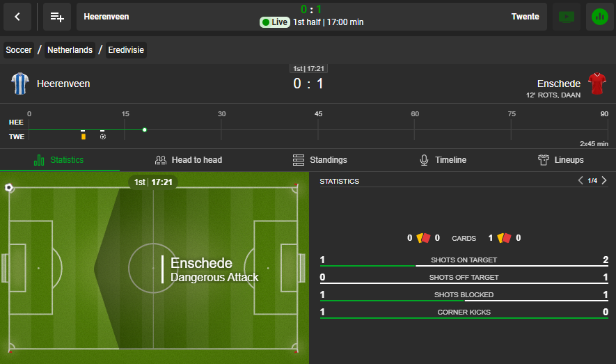Click the add to list icon
The width and height of the screenshot is (616, 364).
(57, 17)
